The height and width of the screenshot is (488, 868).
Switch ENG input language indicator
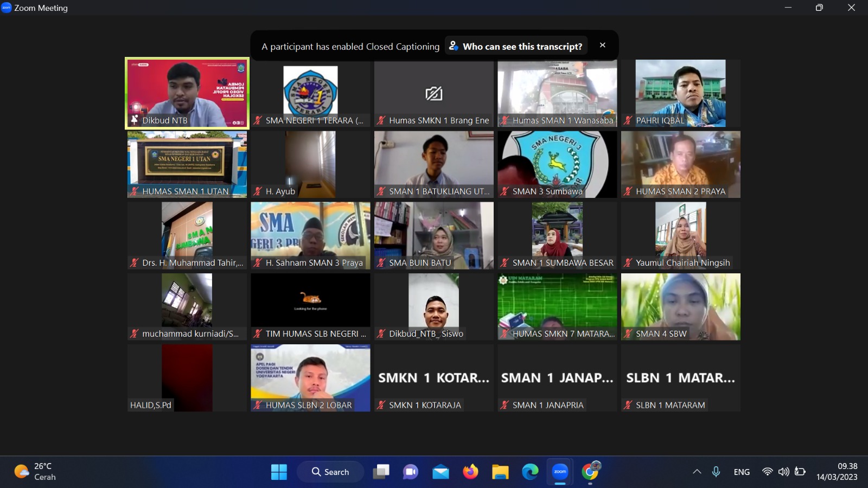pyautogui.click(x=742, y=472)
